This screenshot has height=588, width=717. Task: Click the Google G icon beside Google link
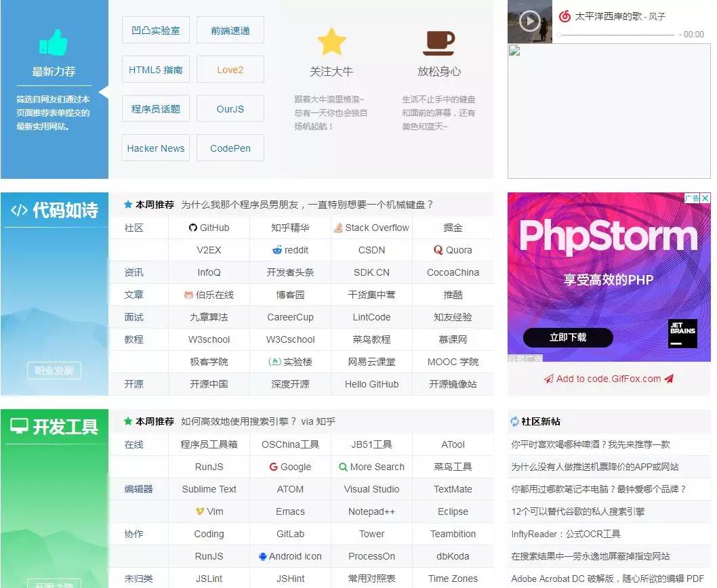[273, 466]
